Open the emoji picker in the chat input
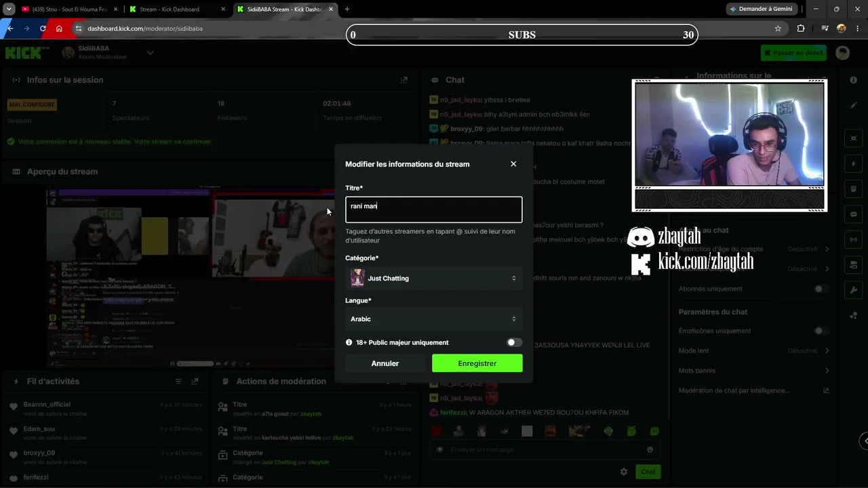The width and height of the screenshot is (868, 488). [650, 449]
